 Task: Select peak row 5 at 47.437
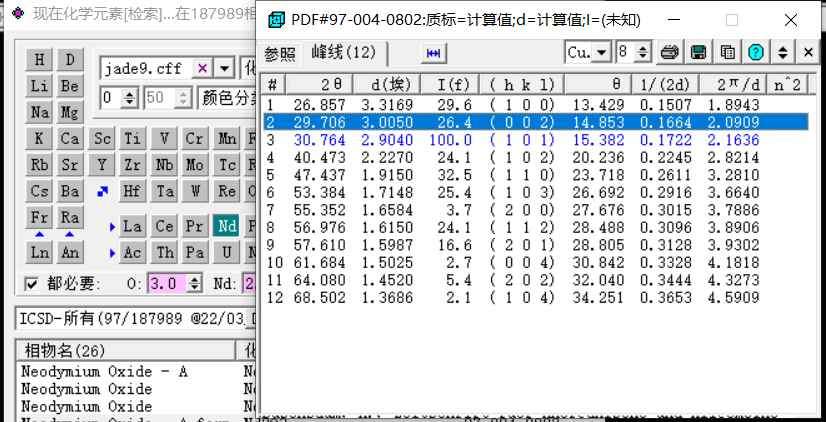(x=535, y=174)
